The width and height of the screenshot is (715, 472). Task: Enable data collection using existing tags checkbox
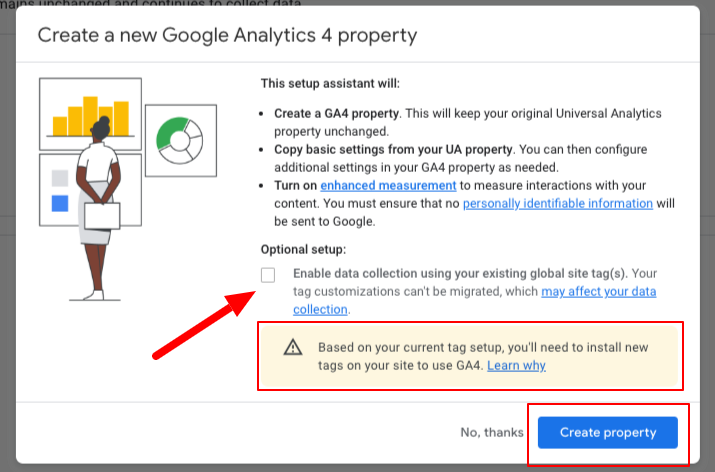(x=268, y=275)
